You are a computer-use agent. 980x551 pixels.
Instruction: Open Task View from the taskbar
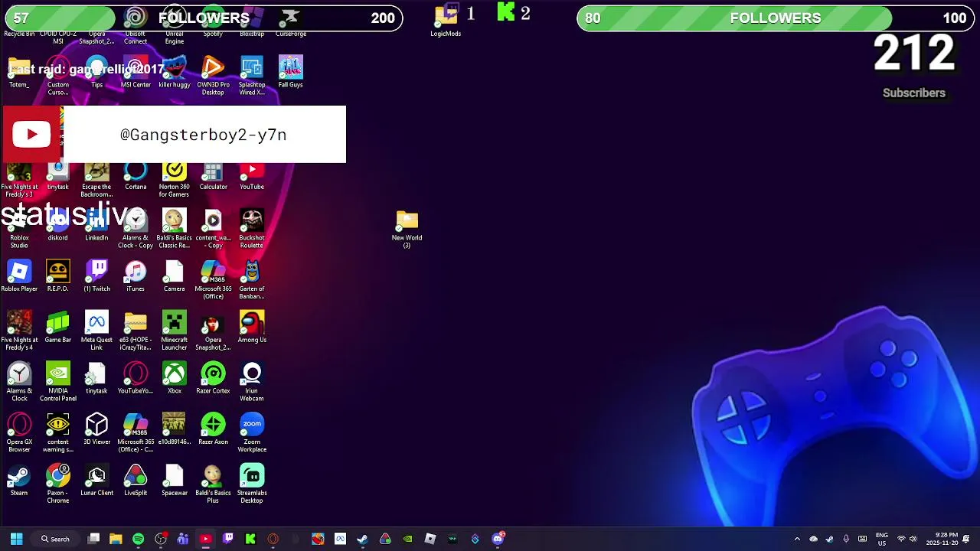(x=93, y=539)
